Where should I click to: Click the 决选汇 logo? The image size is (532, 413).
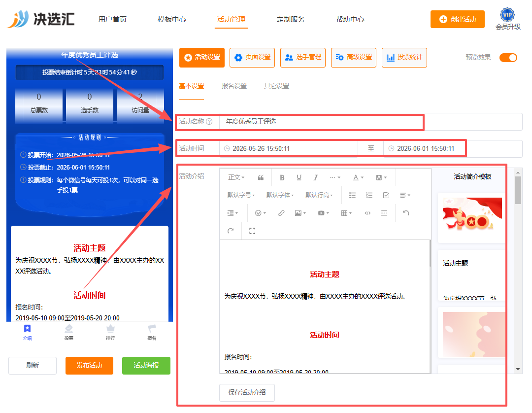[41, 19]
